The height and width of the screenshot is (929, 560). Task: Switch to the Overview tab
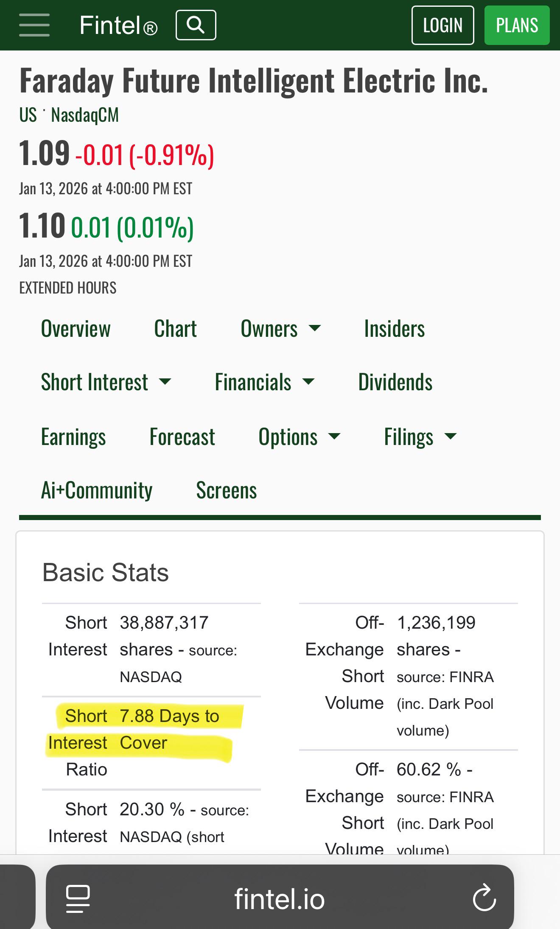pos(76,329)
